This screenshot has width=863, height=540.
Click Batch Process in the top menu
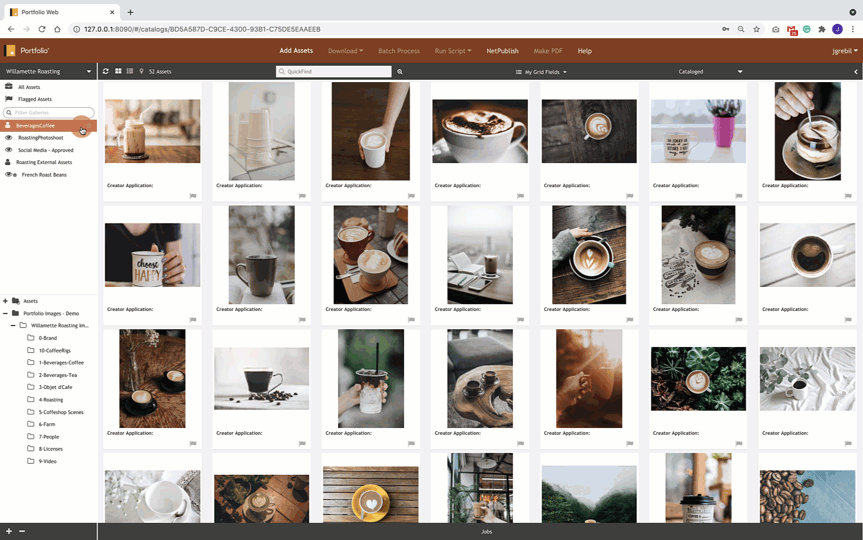(399, 51)
